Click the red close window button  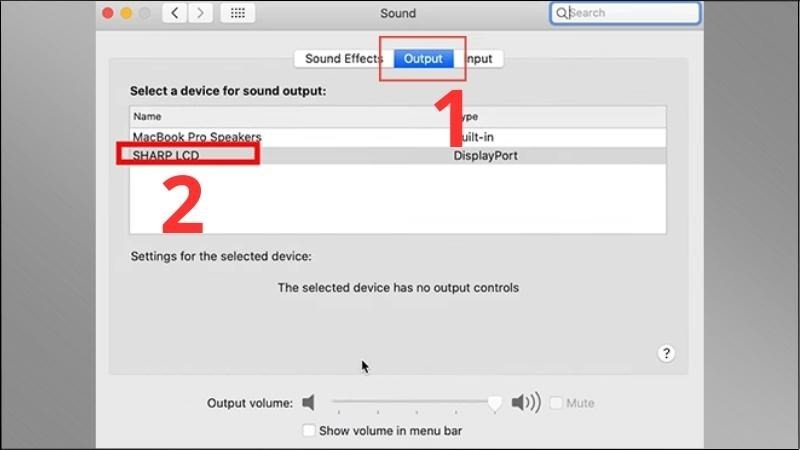[x=108, y=13]
